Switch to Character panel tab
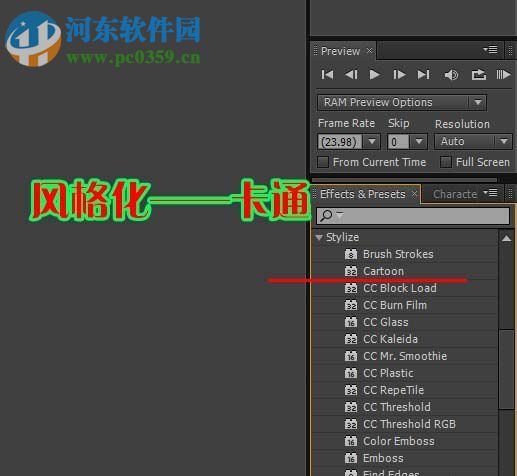Image resolution: width=517 pixels, height=476 pixels. click(x=455, y=194)
